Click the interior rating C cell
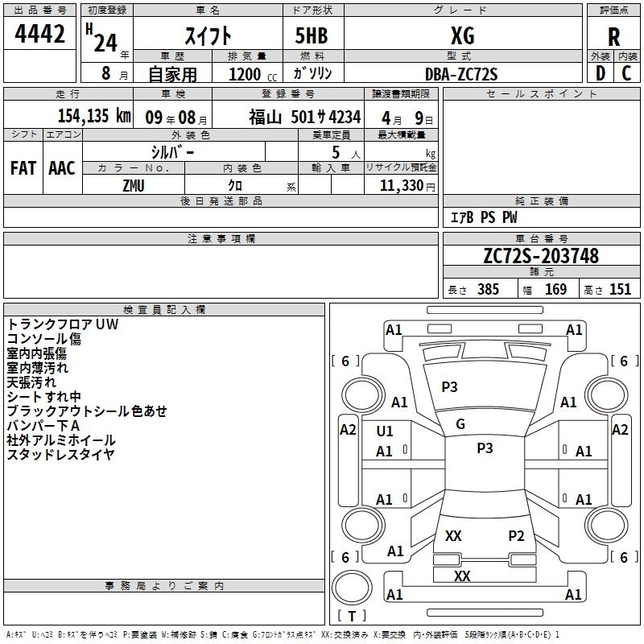The width and height of the screenshot is (644, 644). click(627, 72)
